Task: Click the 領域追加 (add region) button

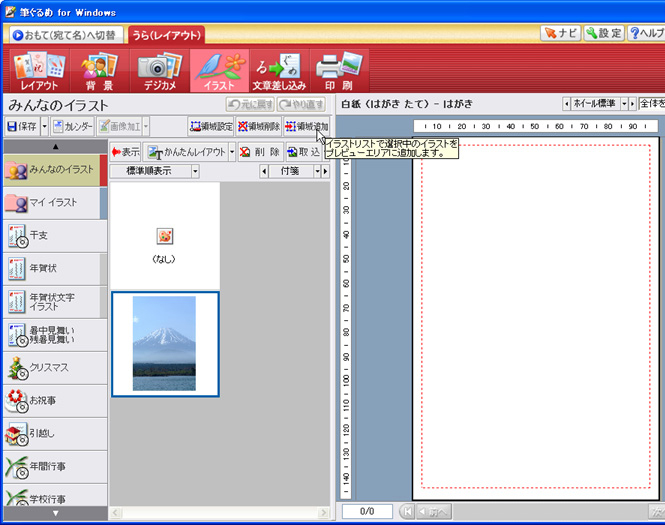Action: [306, 127]
